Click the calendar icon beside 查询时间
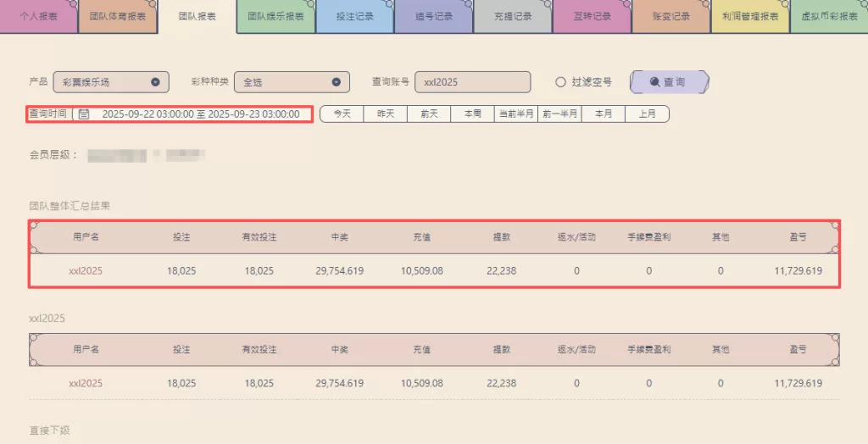 (84, 114)
